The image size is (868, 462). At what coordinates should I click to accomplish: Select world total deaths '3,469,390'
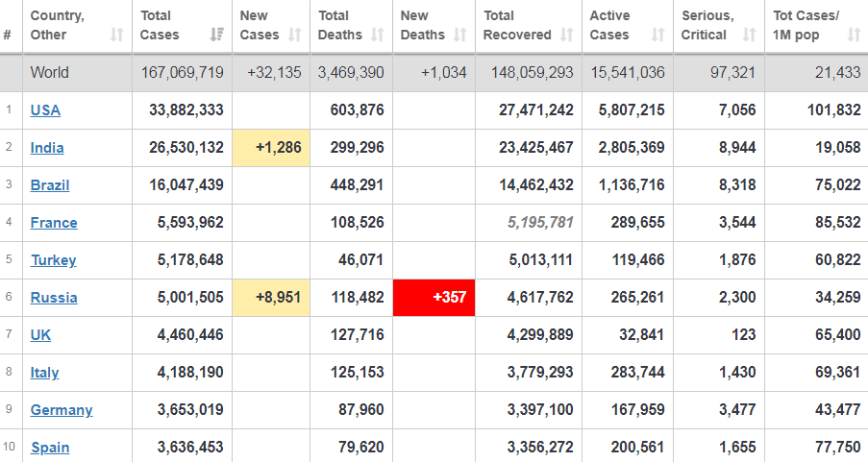click(351, 72)
